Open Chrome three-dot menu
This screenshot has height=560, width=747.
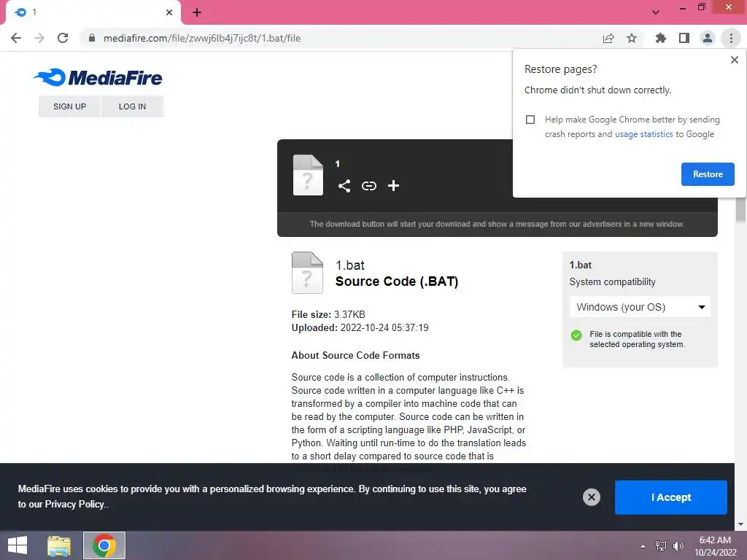click(x=731, y=38)
